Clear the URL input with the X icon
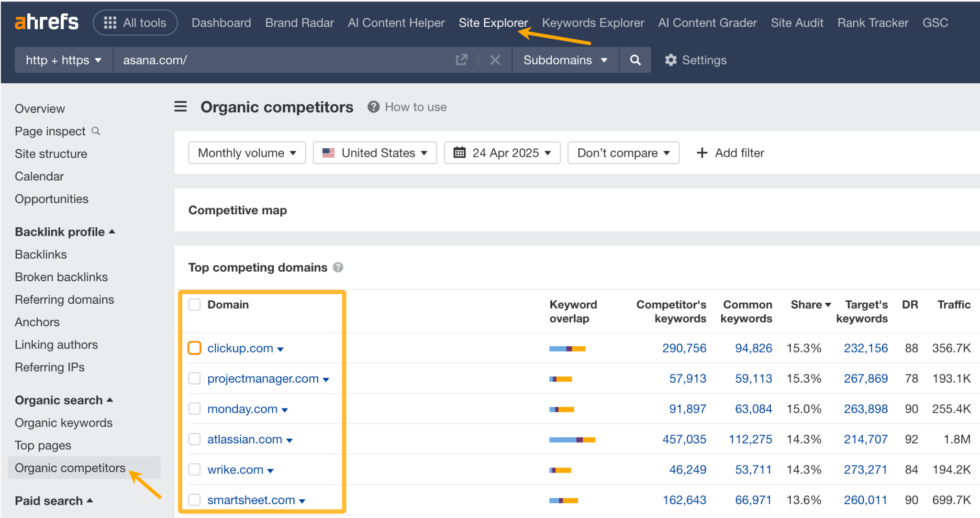980x518 pixels. (x=495, y=60)
